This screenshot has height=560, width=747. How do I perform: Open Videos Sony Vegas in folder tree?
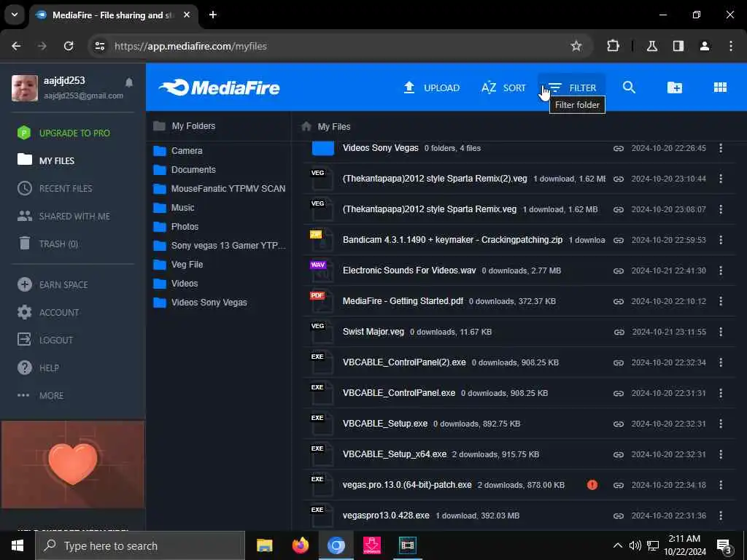point(201,303)
